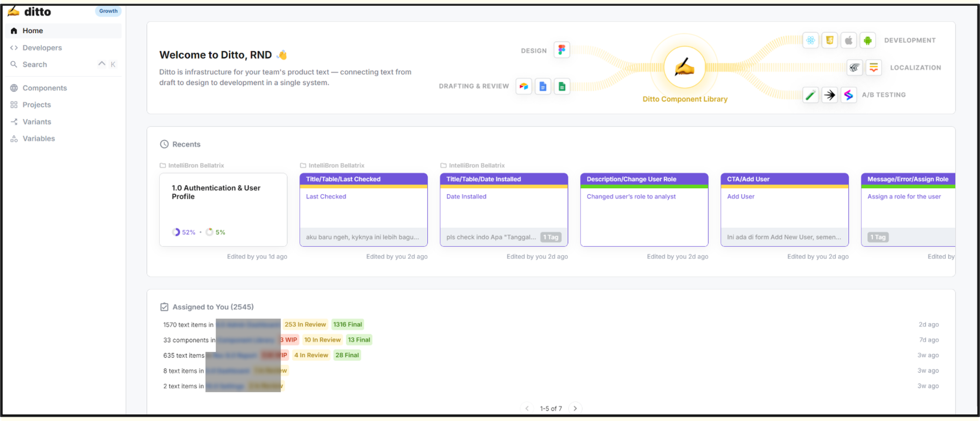Open the Title/Table/Last Checked component card

pyautogui.click(x=363, y=210)
